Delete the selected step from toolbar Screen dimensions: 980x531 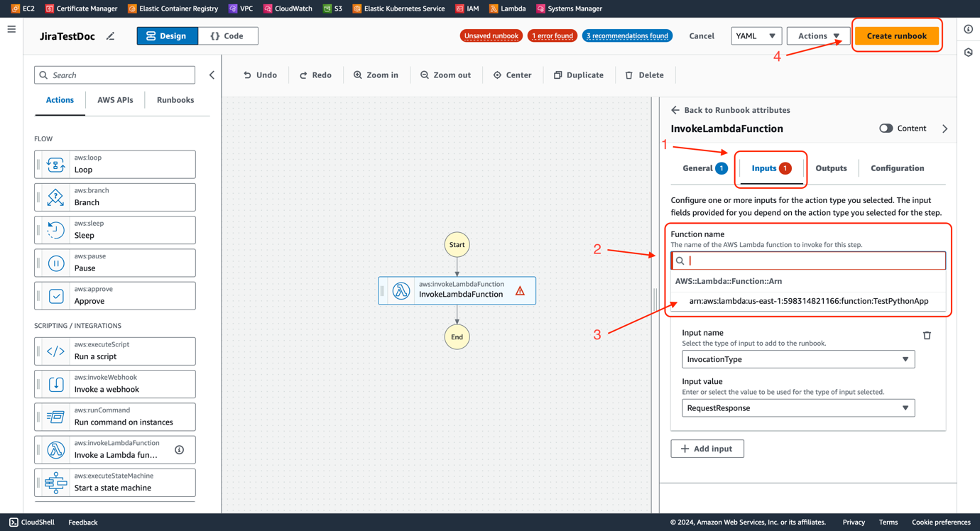[x=645, y=75]
